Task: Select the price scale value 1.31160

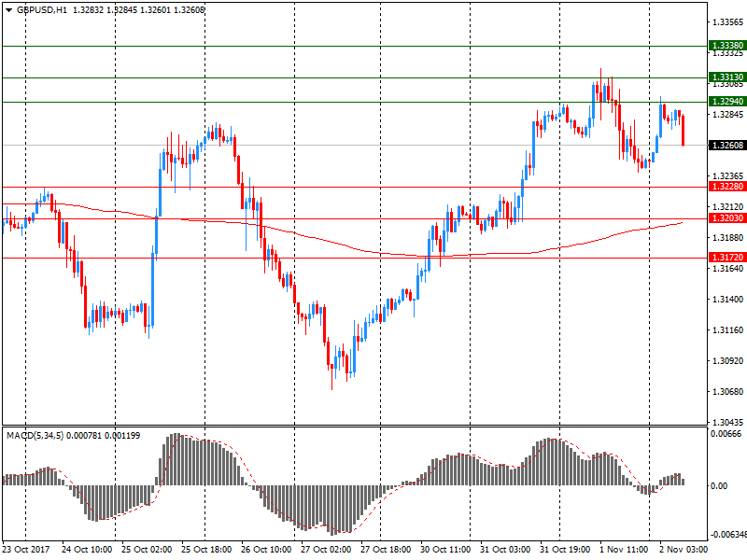Action: [x=728, y=330]
